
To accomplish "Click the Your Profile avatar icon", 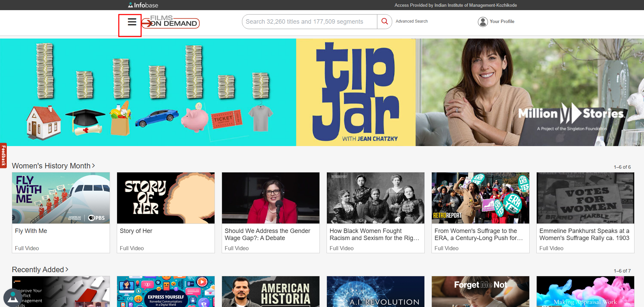I will [483, 22].
